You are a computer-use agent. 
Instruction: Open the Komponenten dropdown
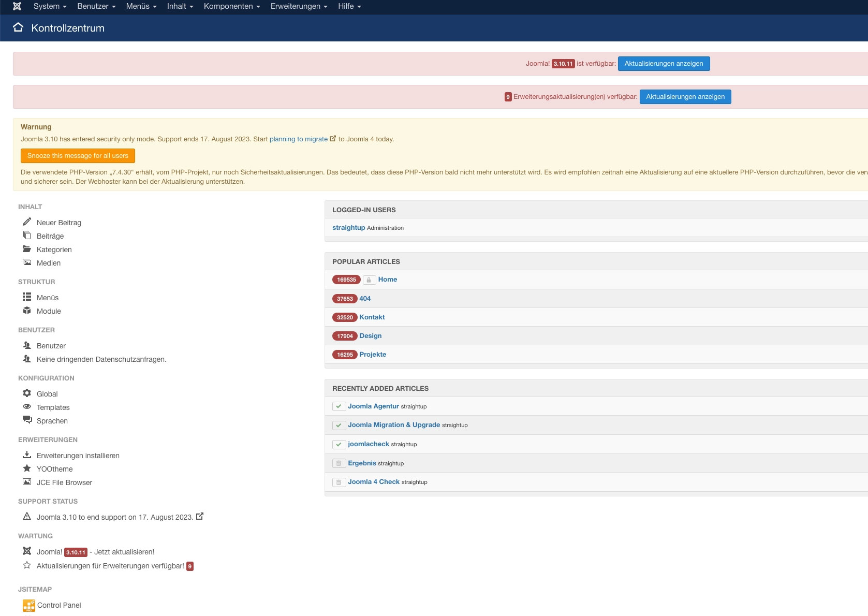click(232, 6)
